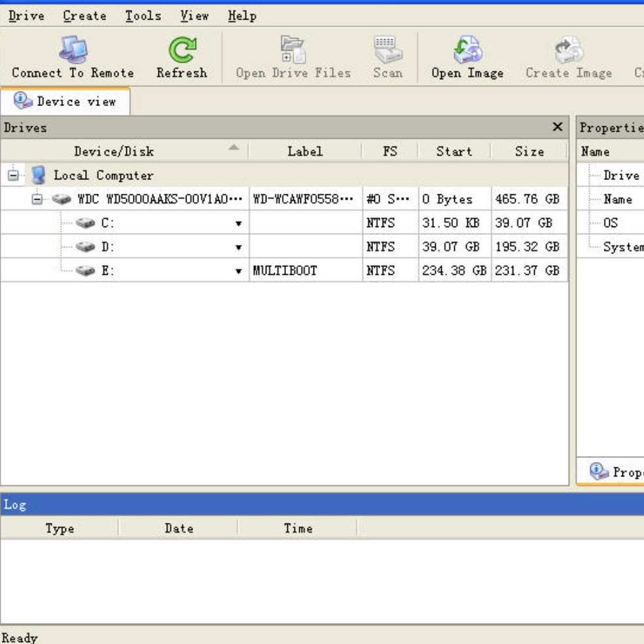Open the Tools menu
Viewport: 644px width, 644px height.
pyautogui.click(x=143, y=16)
